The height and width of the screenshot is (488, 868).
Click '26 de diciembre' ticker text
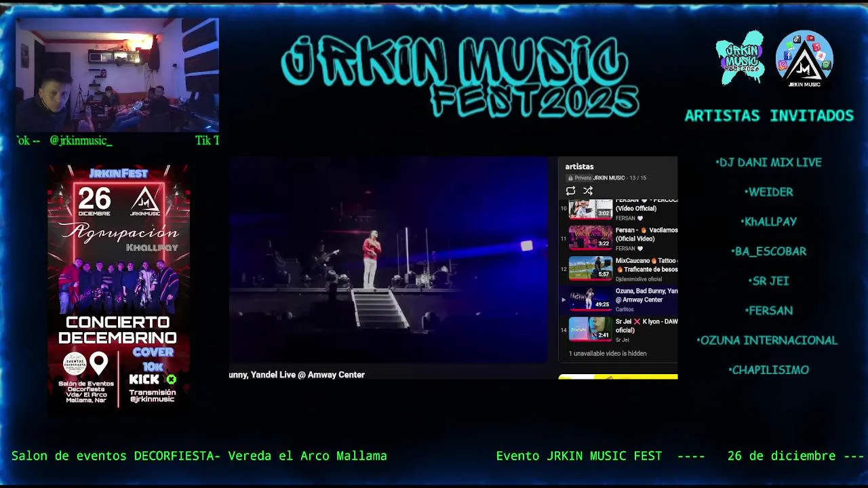pos(782,456)
